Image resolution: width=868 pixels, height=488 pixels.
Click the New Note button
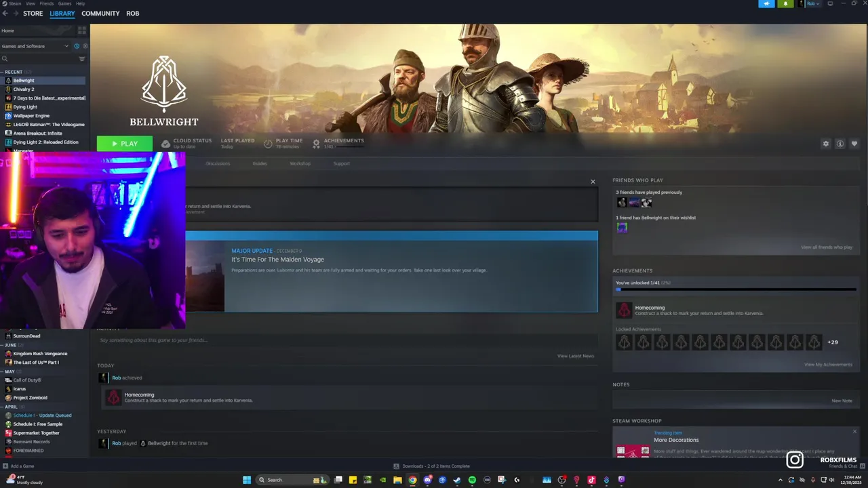coord(842,401)
